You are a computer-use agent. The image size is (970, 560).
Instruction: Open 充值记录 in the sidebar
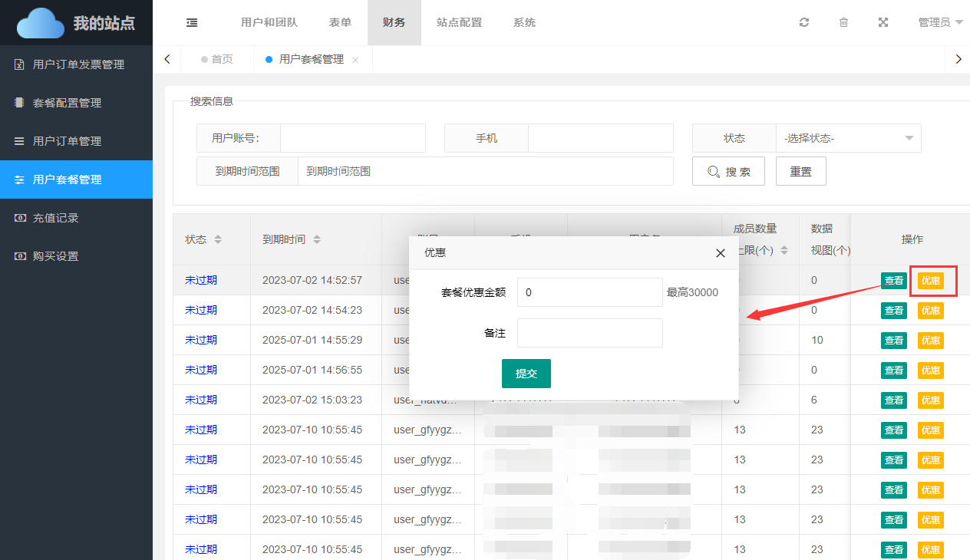click(55, 218)
